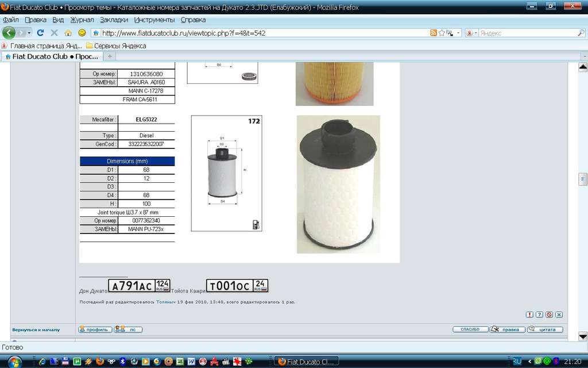Click the site favicon in address bar
Image resolution: width=588 pixels, height=368 pixels.
click(96, 33)
